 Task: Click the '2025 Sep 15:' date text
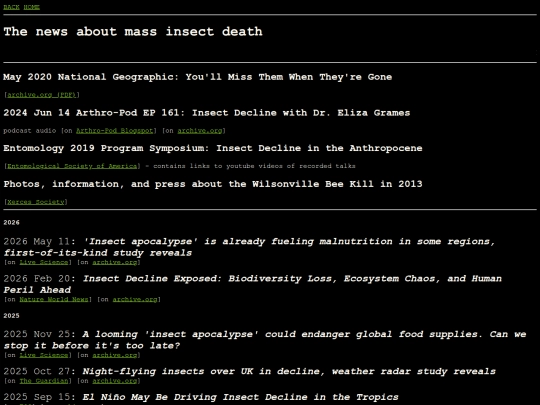point(40,397)
